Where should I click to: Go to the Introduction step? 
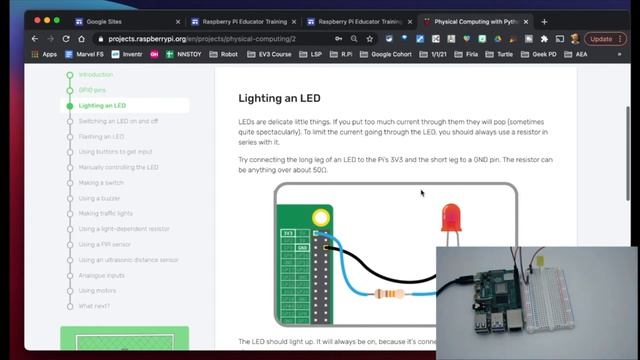(x=96, y=75)
